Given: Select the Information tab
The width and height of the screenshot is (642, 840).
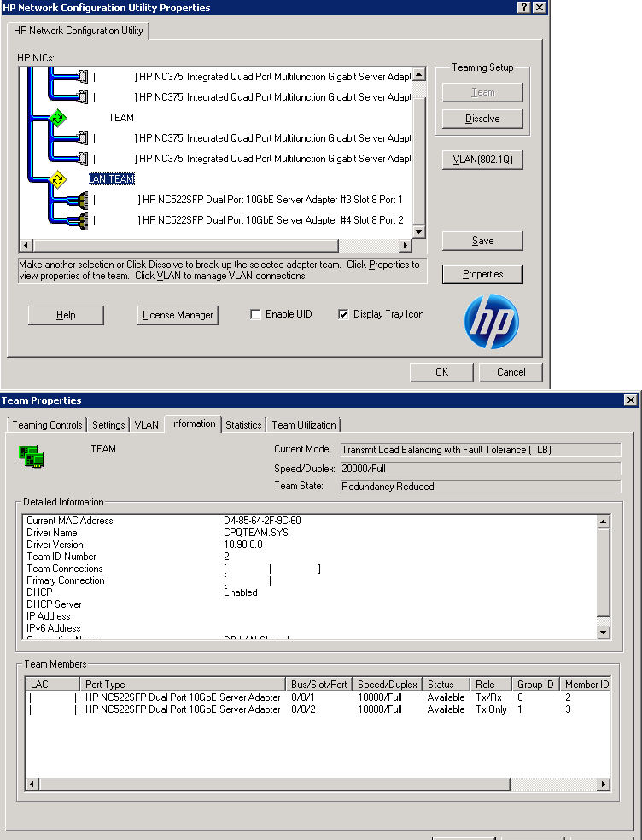Looking at the screenshot, I should click(x=193, y=423).
